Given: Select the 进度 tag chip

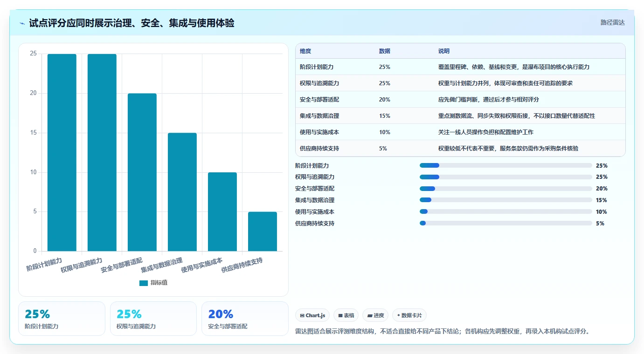Looking at the screenshot, I should pos(375,315).
